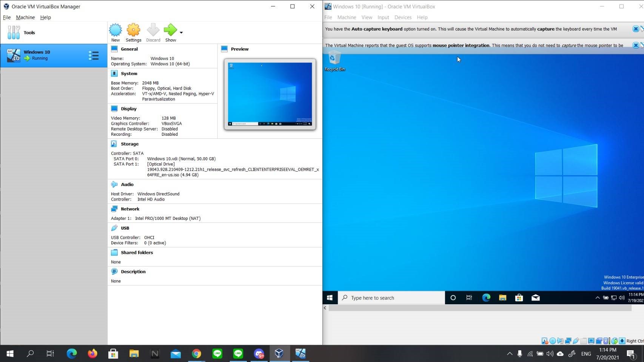Click the Windows 10.vdi storage link

point(181,159)
